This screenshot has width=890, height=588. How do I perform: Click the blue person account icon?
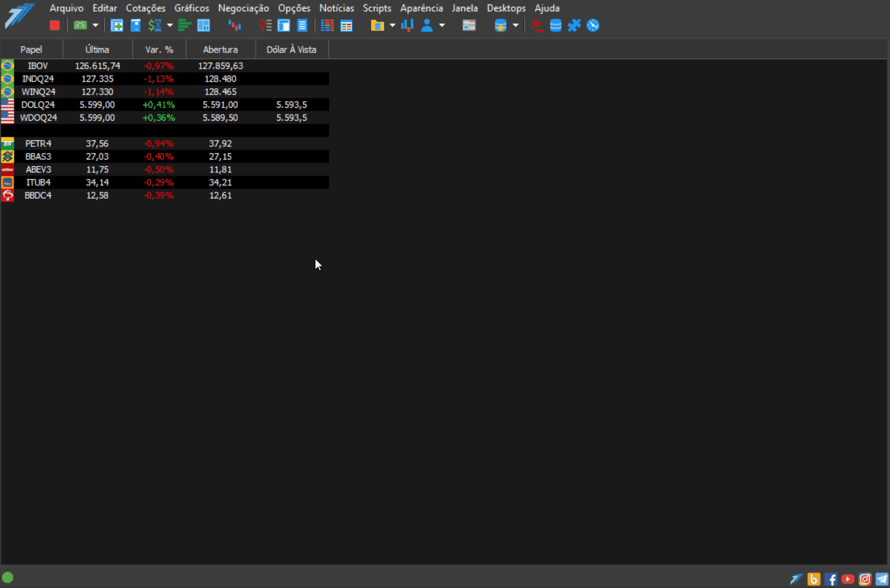coord(427,25)
